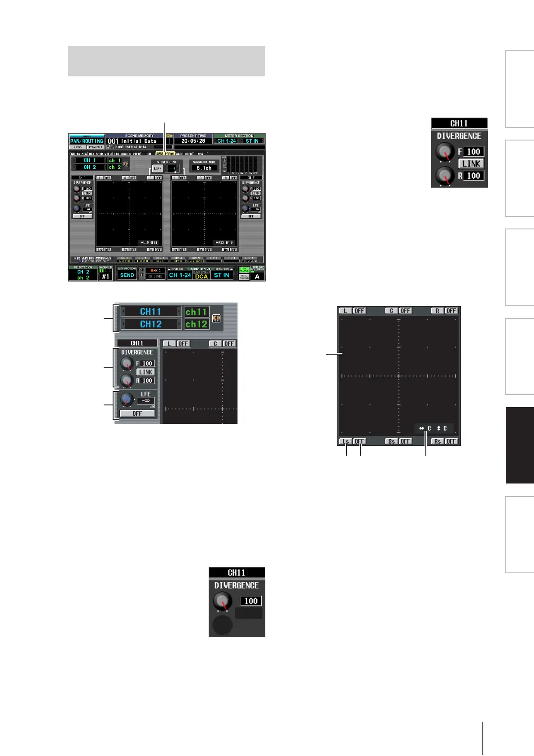Adjust the blue LFE knob in the CH11/CH12 close-up
The width and height of the screenshot is (534, 756).
127,399
